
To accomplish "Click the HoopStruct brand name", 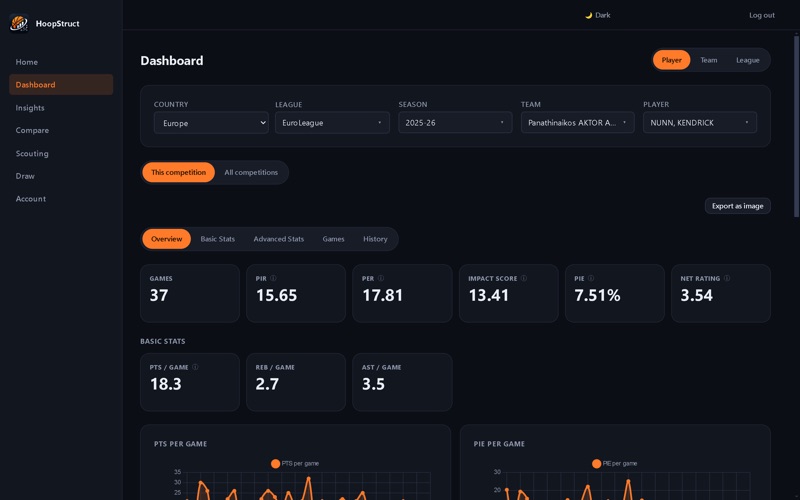I will (x=58, y=23).
